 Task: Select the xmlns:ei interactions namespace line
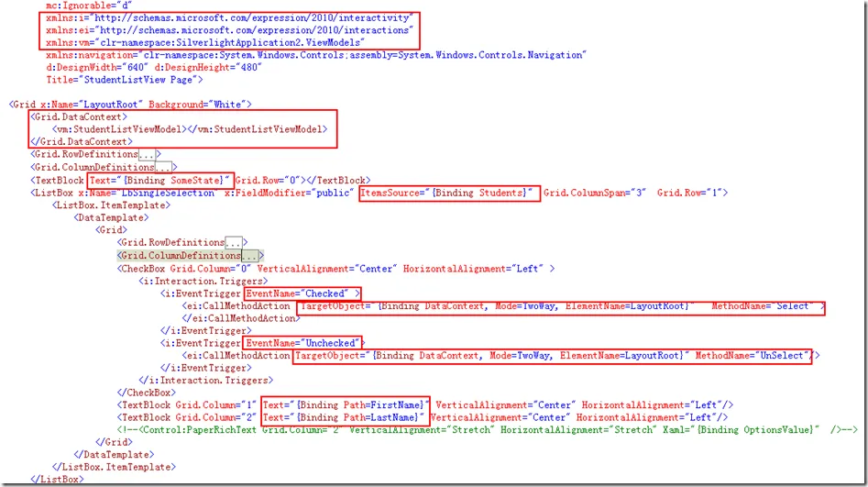[x=229, y=30]
